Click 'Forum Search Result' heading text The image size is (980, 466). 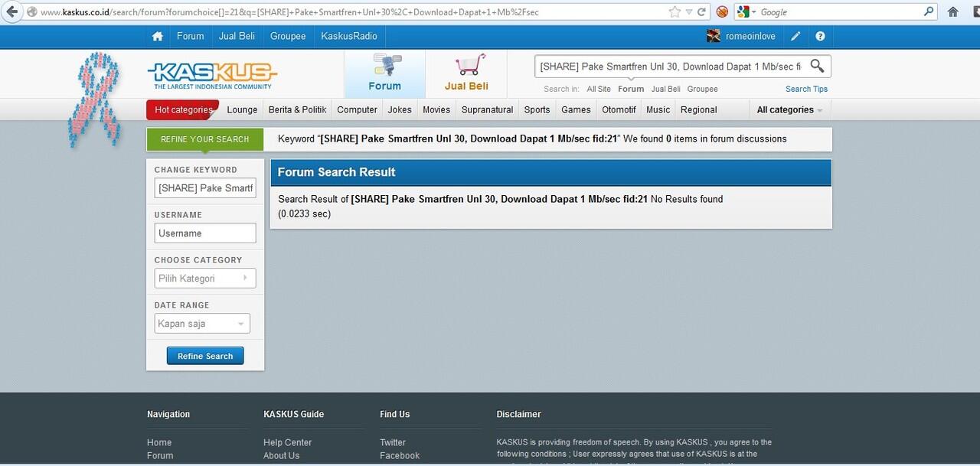[x=336, y=172]
